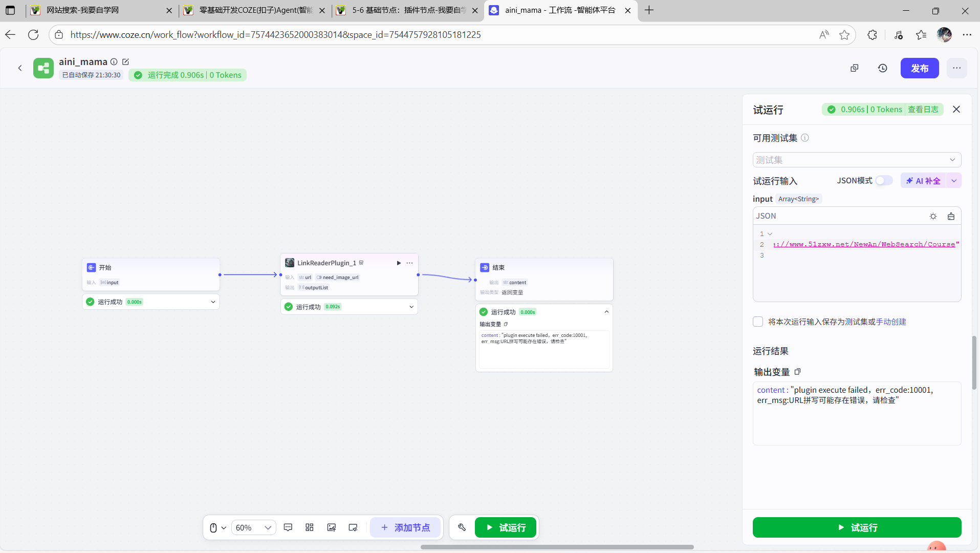Click the auto-layout grid icon in toolbar
The height and width of the screenshot is (553, 980).
[310, 527]
